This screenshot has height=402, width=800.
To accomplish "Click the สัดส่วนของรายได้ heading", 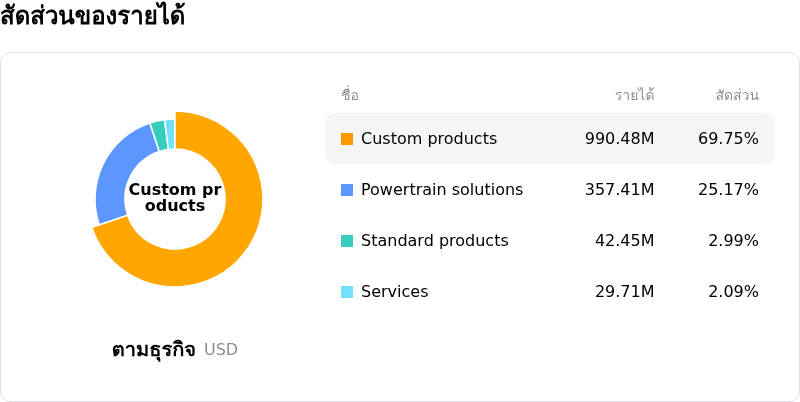I will (92, 15).
